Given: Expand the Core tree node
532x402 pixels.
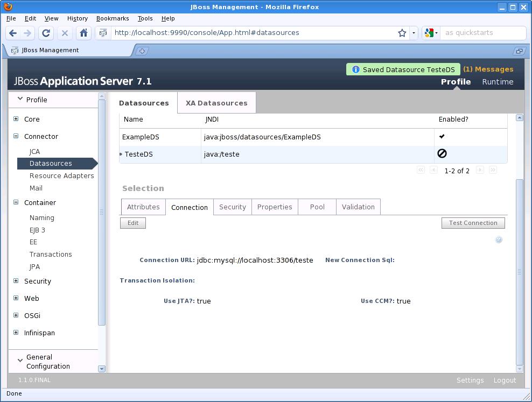Looking at the screenshot, I should pos(16,118).
